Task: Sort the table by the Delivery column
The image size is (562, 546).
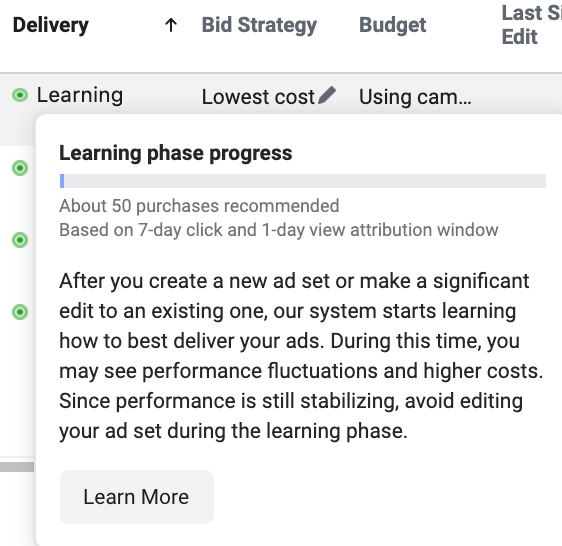Action: click(x=51, y=25)
